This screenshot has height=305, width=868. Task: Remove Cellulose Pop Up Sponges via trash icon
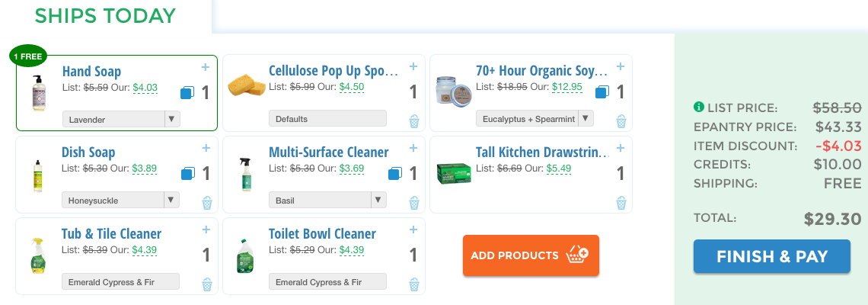coord(414,121)
